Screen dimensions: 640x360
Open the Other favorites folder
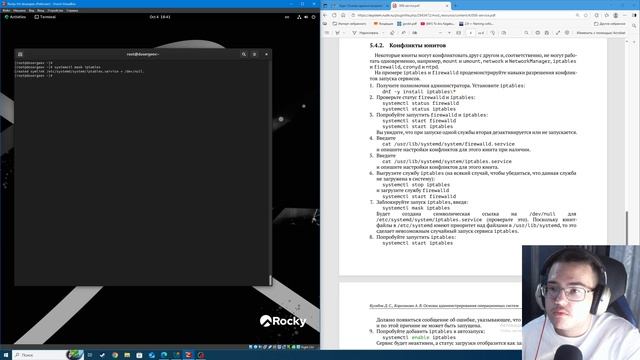pos(609,24)
